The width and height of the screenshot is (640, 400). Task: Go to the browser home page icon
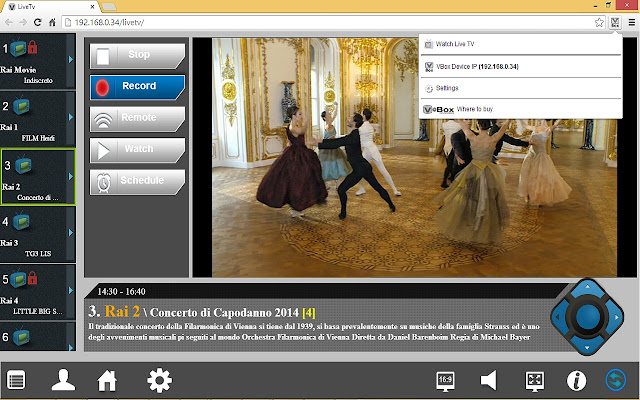tap(52, 22)
